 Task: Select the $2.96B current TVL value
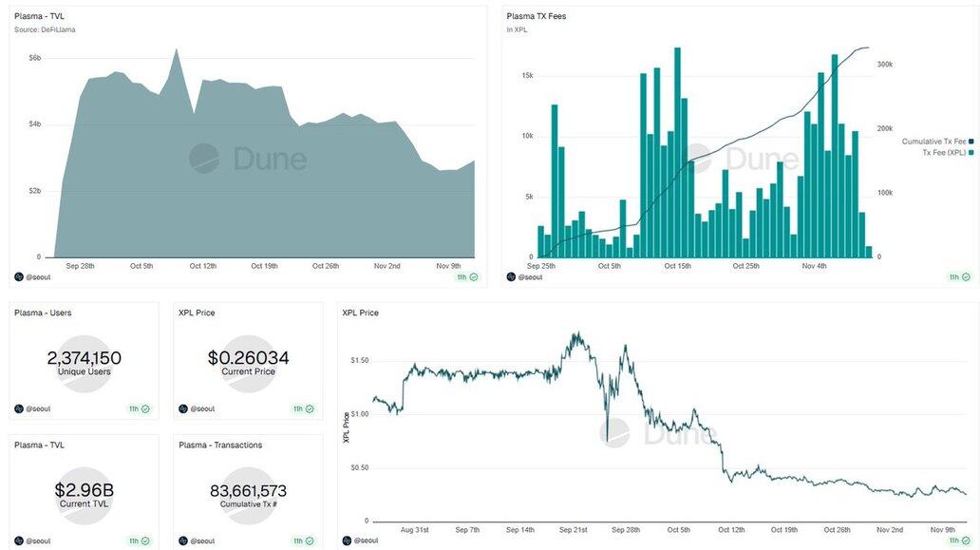point(84,491)
